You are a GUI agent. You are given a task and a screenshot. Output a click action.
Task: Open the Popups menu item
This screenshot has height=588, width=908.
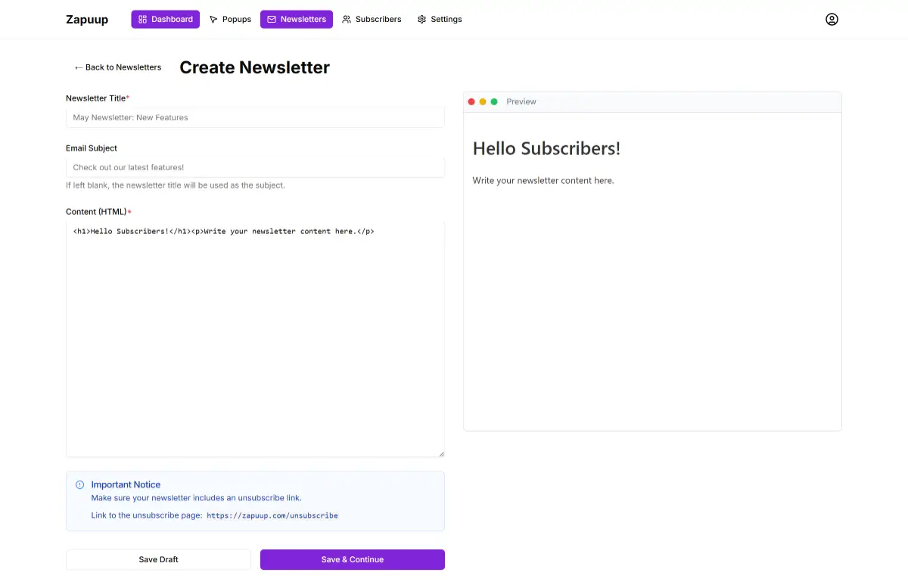[x=230, y=19]
